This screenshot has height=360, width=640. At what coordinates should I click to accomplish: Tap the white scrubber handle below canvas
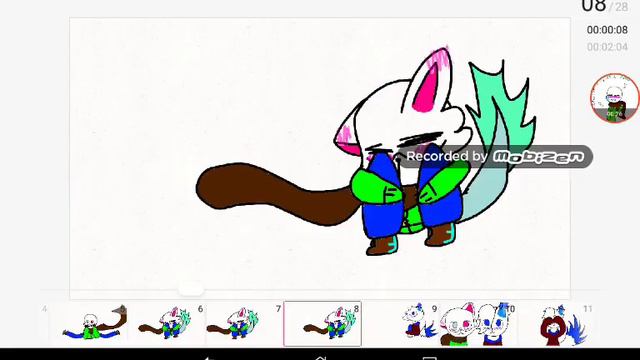point(191,289)
